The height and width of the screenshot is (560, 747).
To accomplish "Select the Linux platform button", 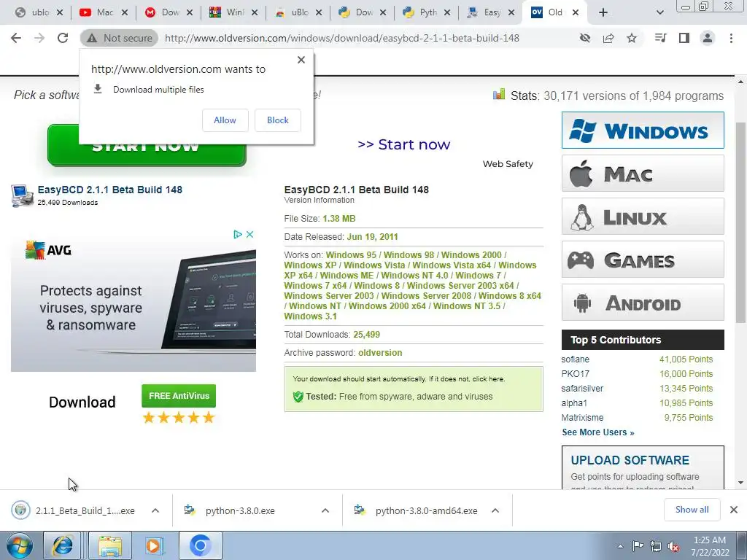I will 643,217.
